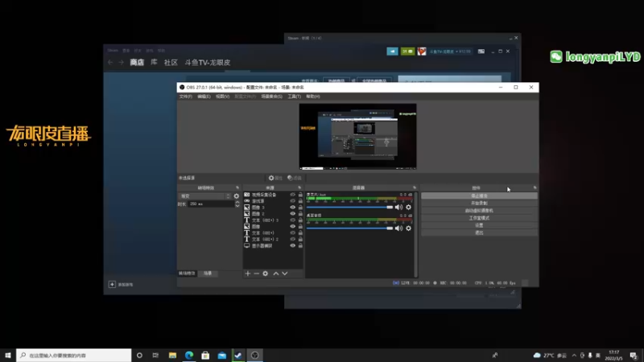Click duration 时长 spinner arrows
Screen dimensions: 644x362
237,204
